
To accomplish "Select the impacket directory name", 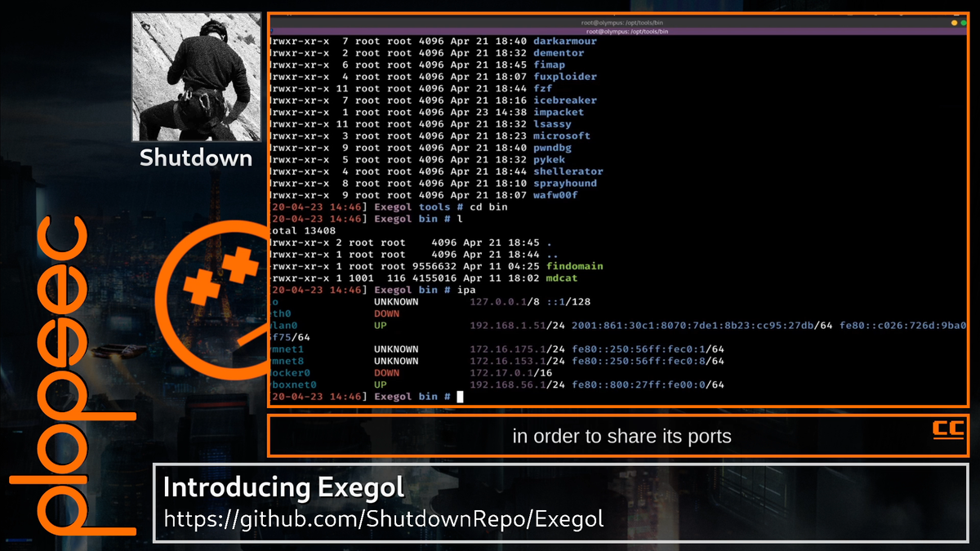I will (x=559, y=112).
